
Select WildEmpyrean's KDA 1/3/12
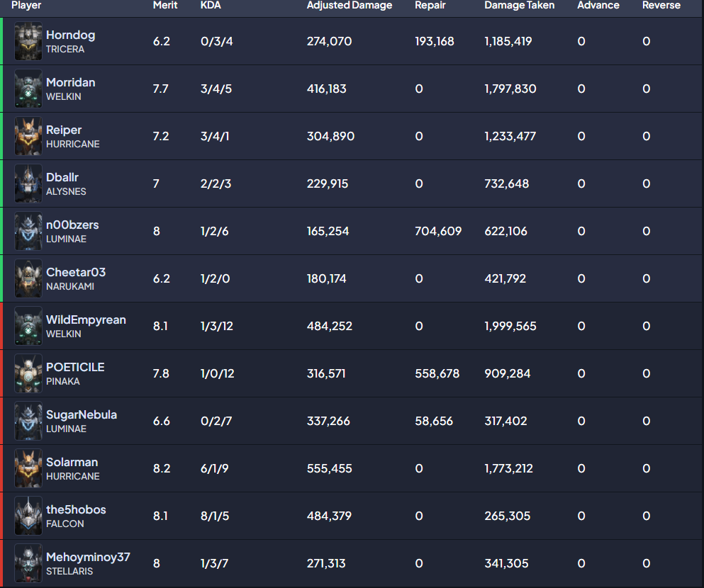coord(217,326)
